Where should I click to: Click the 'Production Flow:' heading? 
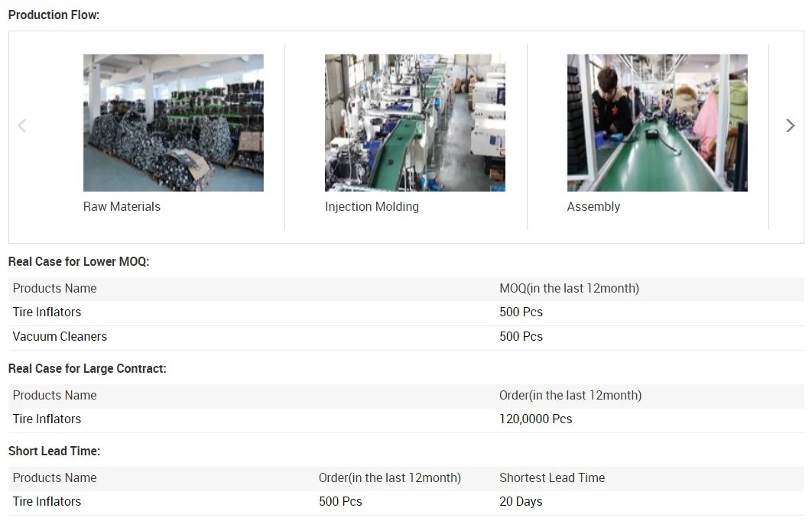click(54, 15)
